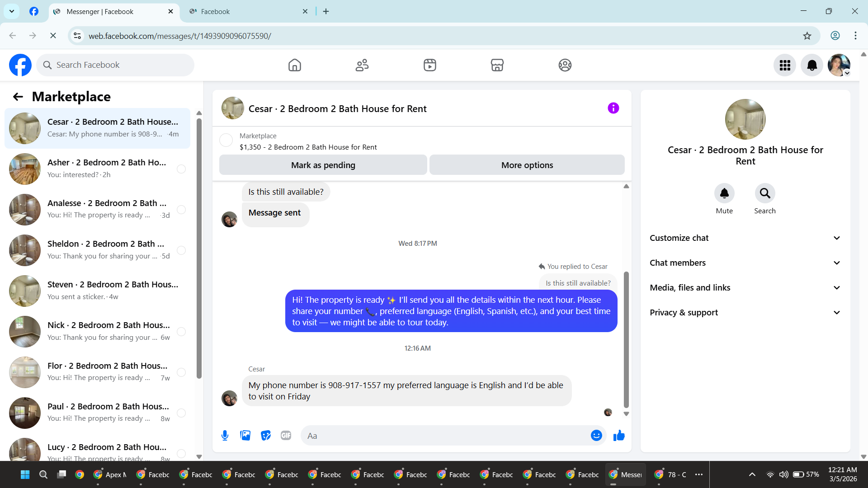868x488 pixels.
Task: Open conversation information purple icon
Action: coord(613,108)
